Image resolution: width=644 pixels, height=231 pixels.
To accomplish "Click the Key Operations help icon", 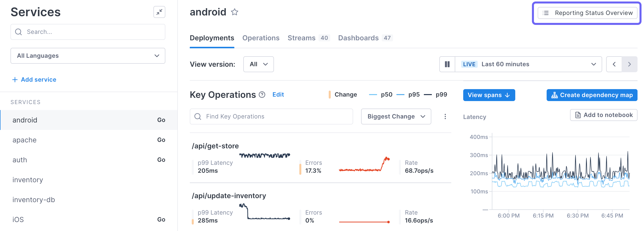I will pyautogui.click(x=262, y=95).
